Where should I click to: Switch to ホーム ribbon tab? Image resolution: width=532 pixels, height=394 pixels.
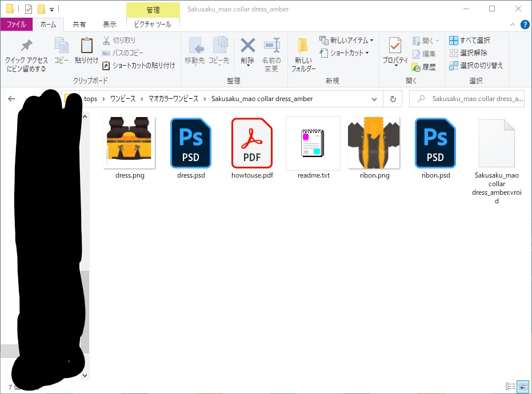click(x=48, y=25)
